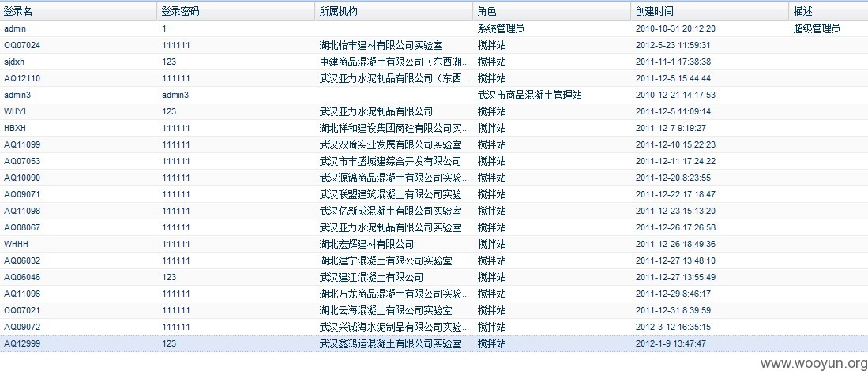Image resolution: width=868 pixels, height=371 pixels.
Task: Click the 武汉兴诚海水泥制品 organization cell
Action: (x=395, y=328)
